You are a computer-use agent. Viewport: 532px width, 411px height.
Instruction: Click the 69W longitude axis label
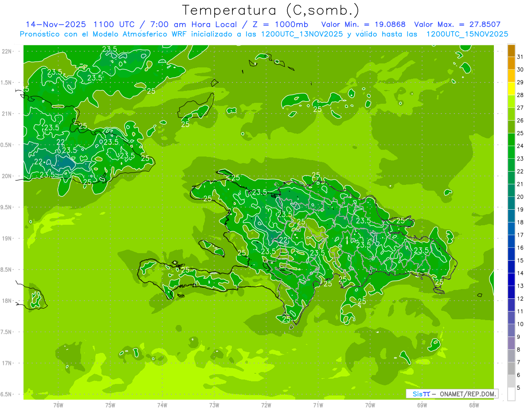pos(422,405)
